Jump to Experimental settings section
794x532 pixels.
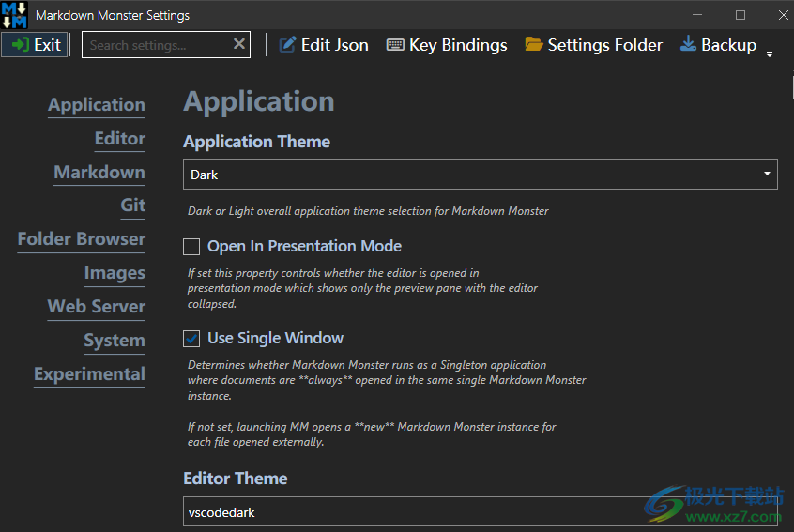(89, 374)
